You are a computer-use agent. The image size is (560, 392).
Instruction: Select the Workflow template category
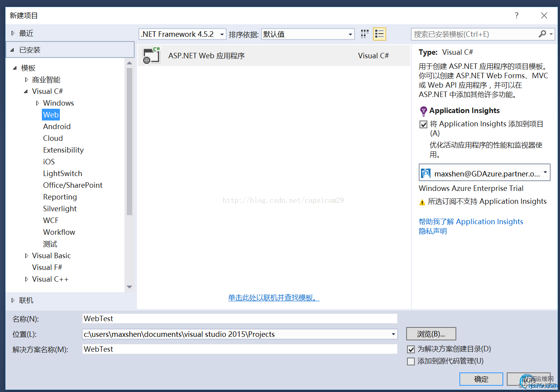click(59, 232)
